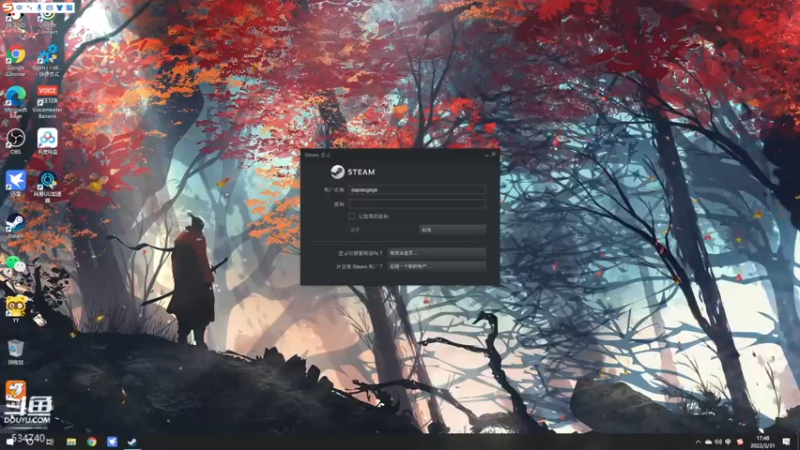Focus the Steam password field

(417, 204)
